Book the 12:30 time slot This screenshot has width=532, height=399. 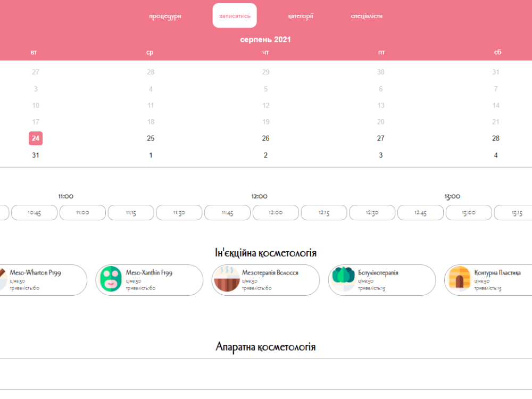click(372, 213)
